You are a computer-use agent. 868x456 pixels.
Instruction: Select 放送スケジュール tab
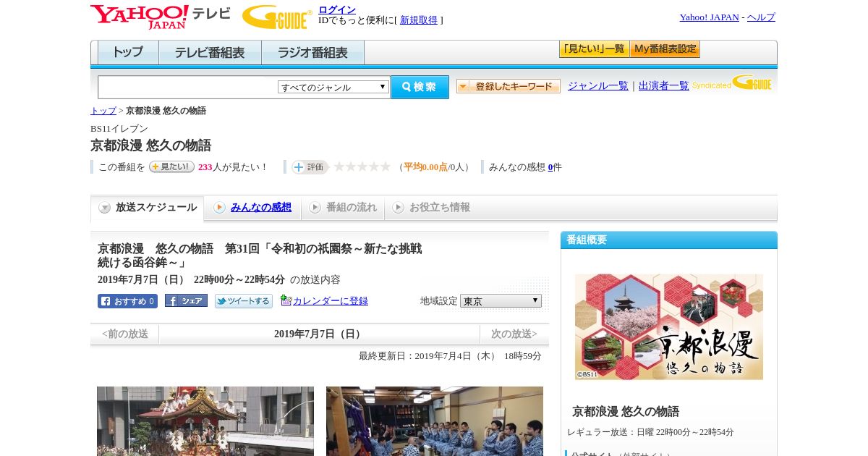point(147,208)
